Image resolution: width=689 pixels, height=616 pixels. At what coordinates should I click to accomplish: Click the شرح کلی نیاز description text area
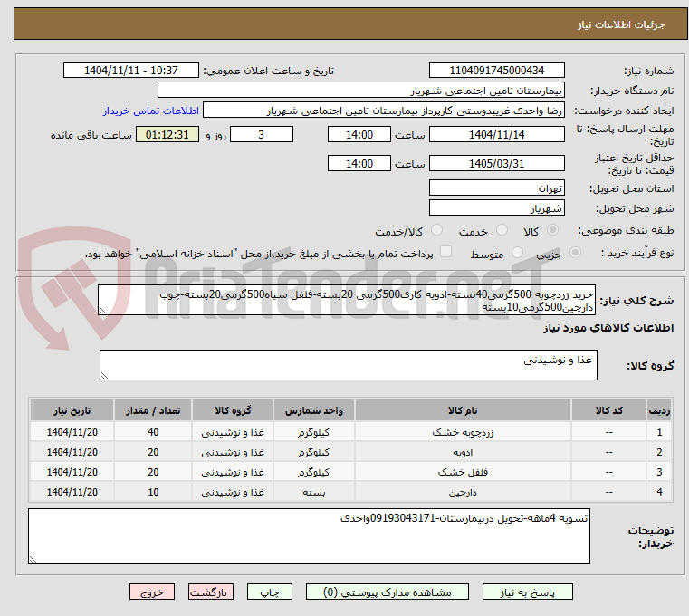pyautogui.click(x=346, y=300)
